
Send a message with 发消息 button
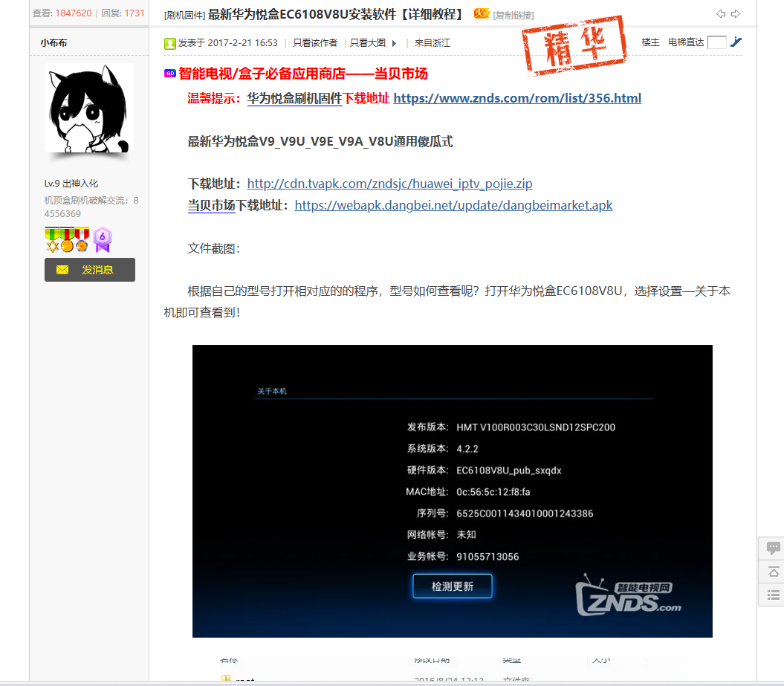[x=89, y=270]
